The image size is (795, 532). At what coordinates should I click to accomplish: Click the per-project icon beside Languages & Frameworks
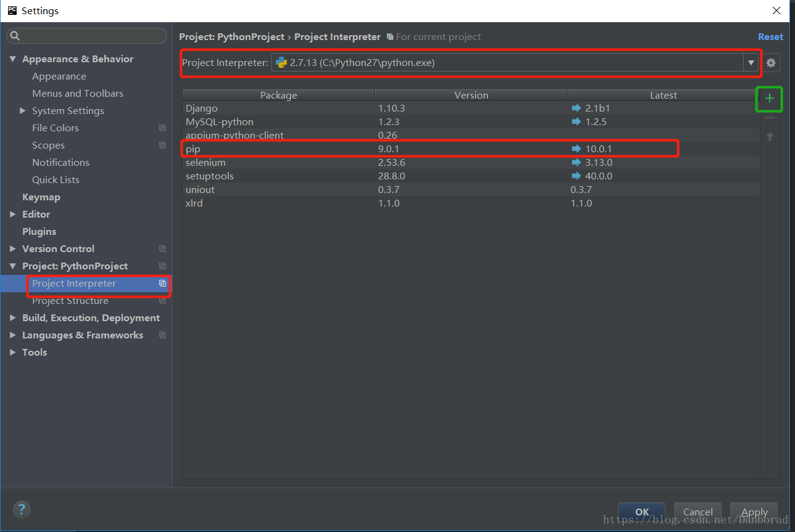tap(162, 335)
